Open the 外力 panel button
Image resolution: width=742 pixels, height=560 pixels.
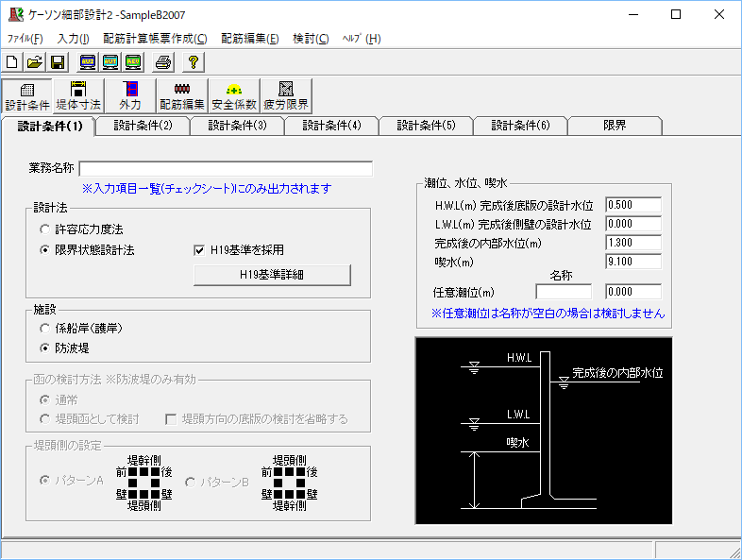tap(130, 96)
